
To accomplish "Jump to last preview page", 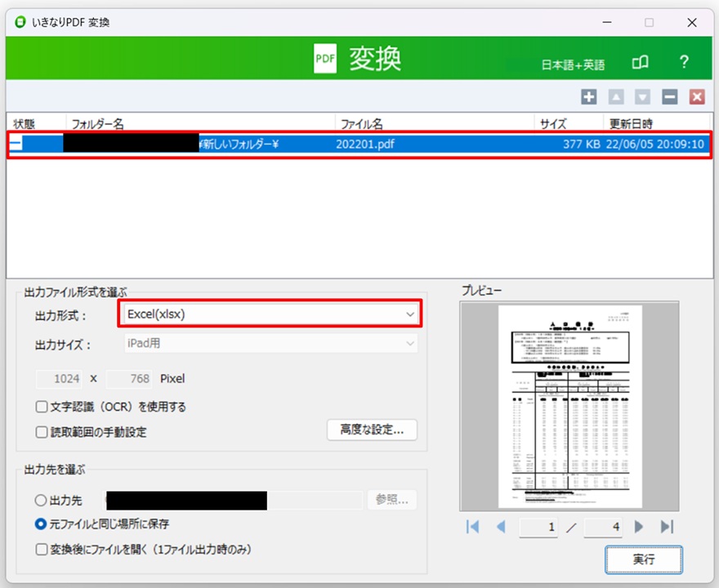I will [x=667, y=527].
